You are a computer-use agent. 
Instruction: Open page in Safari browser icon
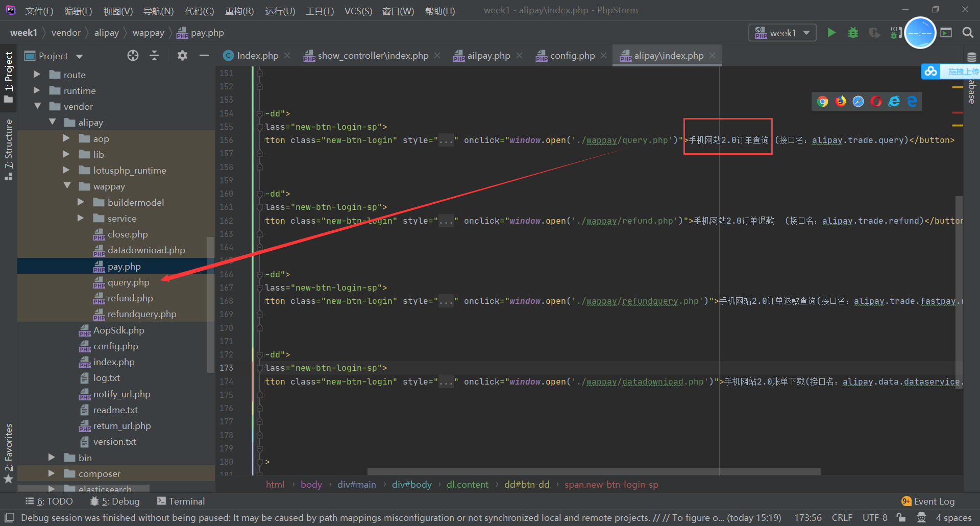859,101
